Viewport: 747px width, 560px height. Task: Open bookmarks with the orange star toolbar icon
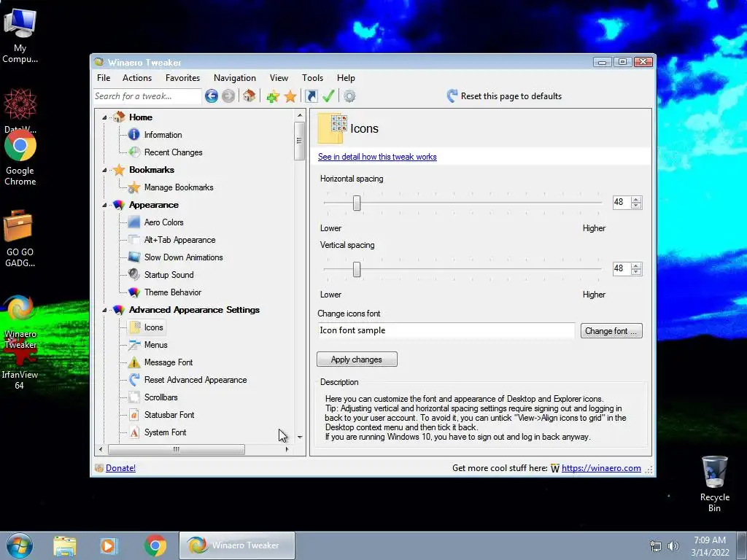(x=290, y=97)
